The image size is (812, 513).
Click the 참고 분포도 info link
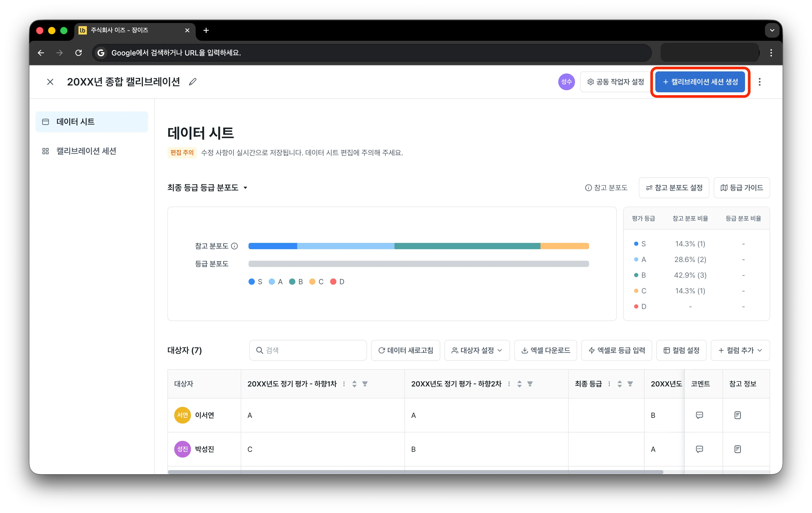[x=606, y=188]
